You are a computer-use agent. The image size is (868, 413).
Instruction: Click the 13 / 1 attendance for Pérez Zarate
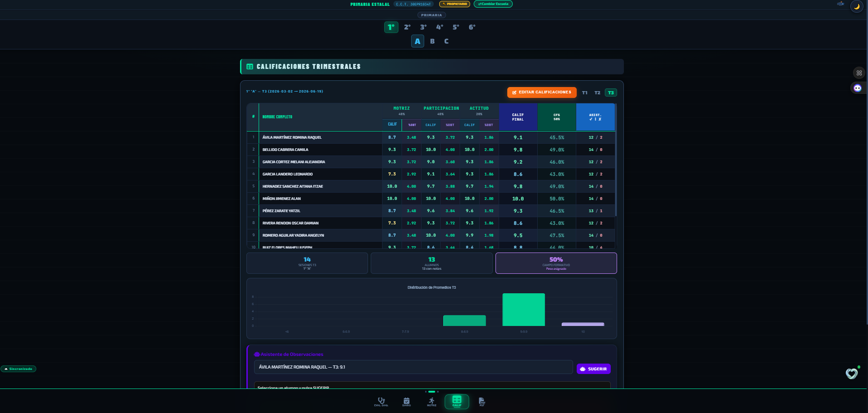[x=595, y=211]
